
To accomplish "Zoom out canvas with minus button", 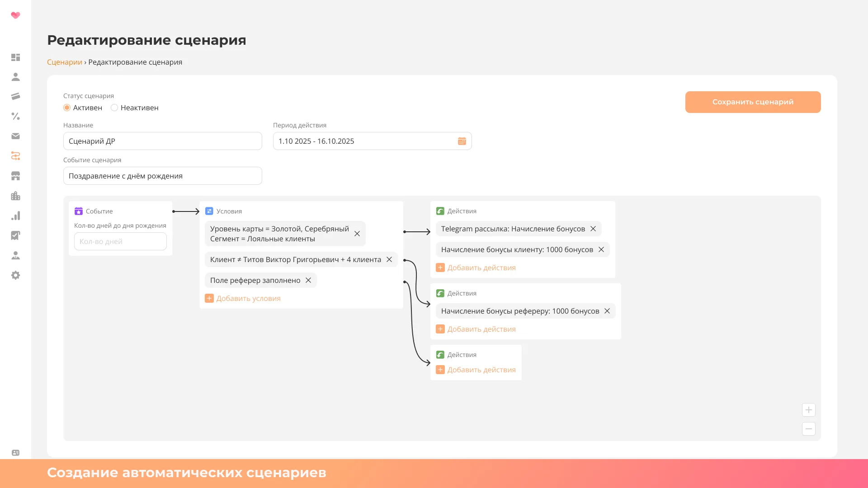I will click(x=808, y=429).
